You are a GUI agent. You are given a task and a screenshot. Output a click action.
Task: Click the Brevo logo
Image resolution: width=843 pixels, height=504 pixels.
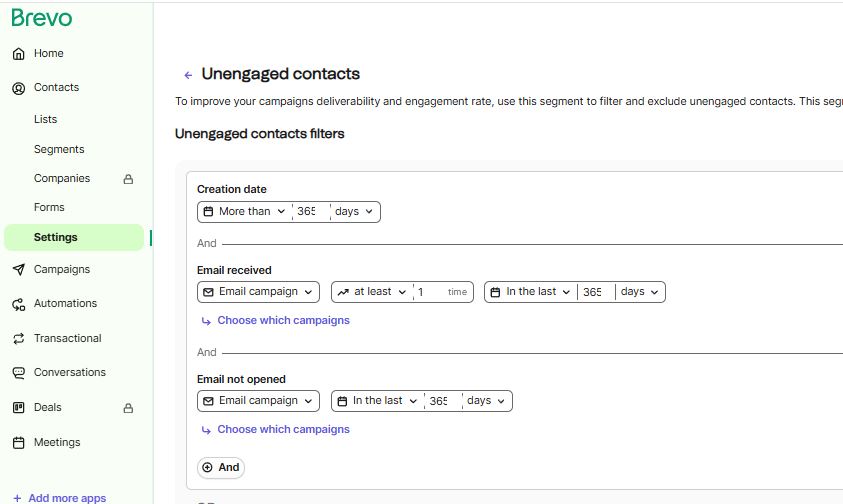click(42, 18)
